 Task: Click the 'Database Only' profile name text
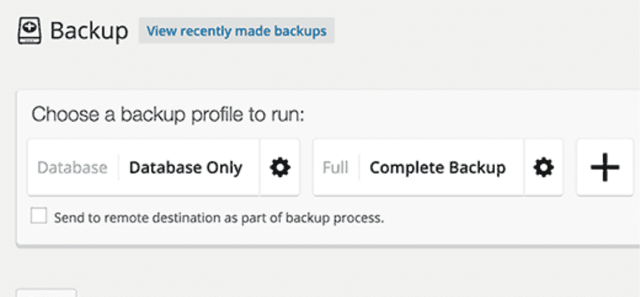(186, 169)
